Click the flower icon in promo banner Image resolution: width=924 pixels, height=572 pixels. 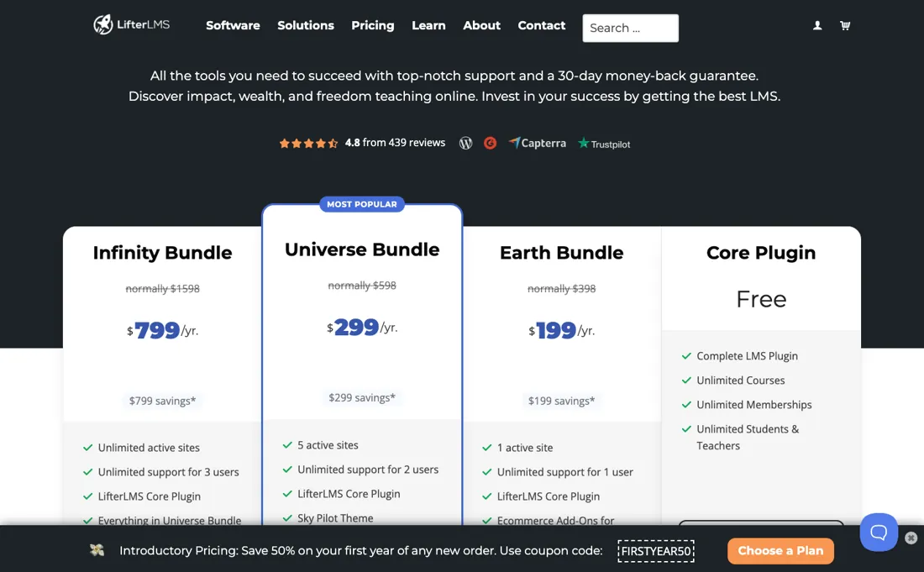tap(97, 550)
